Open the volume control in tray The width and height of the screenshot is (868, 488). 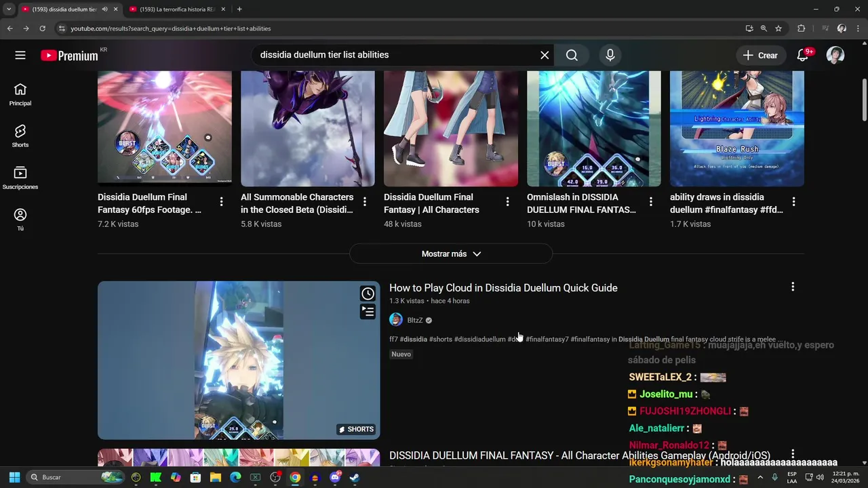pos(820,477)
